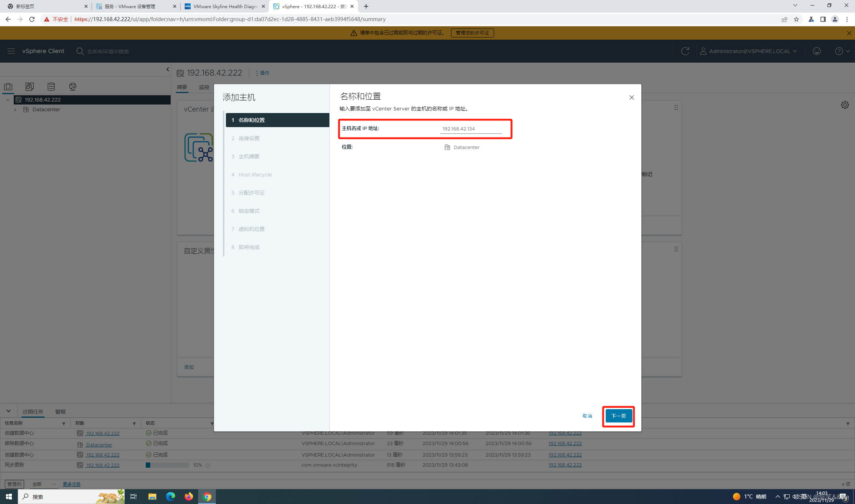Click 添加 link in custom attributes card

[189, 367]
